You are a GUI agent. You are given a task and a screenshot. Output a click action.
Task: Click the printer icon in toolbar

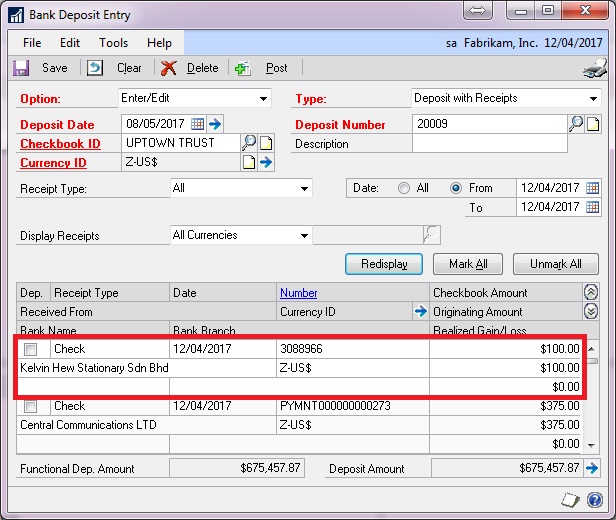pos(594,69)
